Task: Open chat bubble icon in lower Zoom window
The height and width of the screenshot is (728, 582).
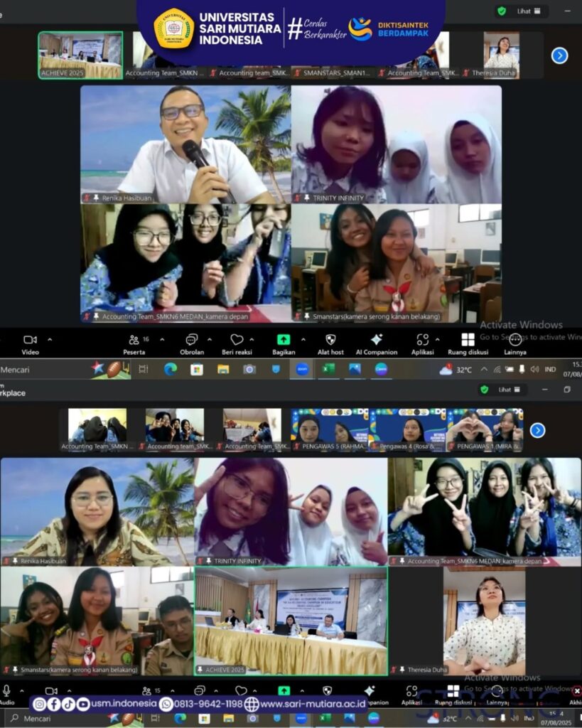Action: (x=200, y=690)
